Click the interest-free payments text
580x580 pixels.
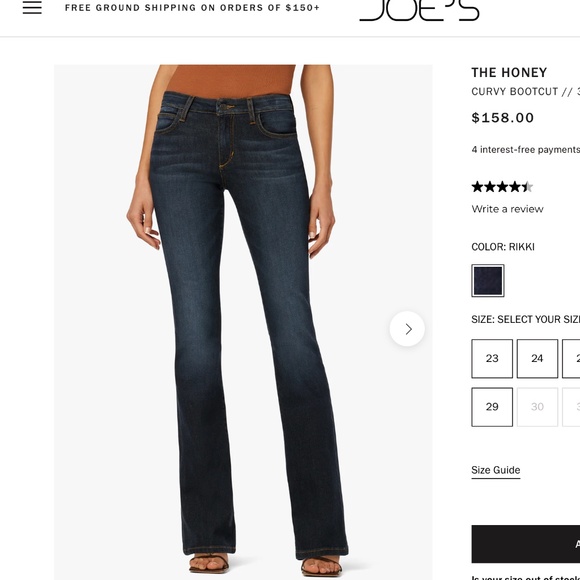click(x=526, y=149)
